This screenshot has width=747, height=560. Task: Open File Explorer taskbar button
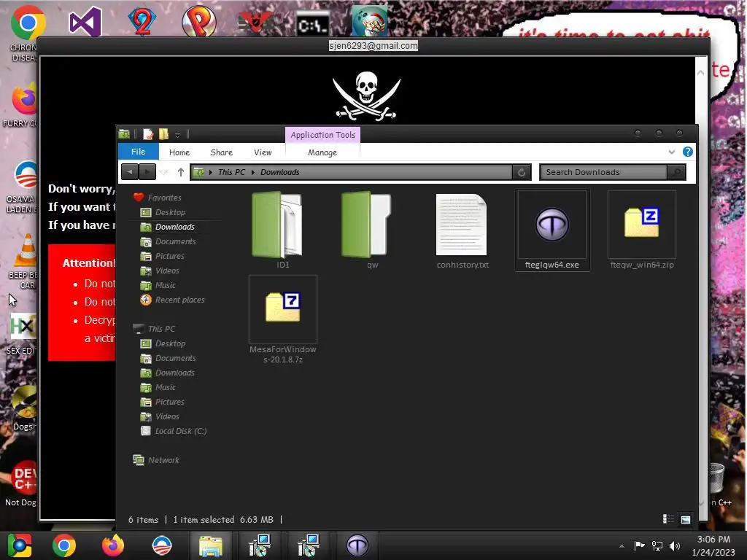click(x=211, y=545)
